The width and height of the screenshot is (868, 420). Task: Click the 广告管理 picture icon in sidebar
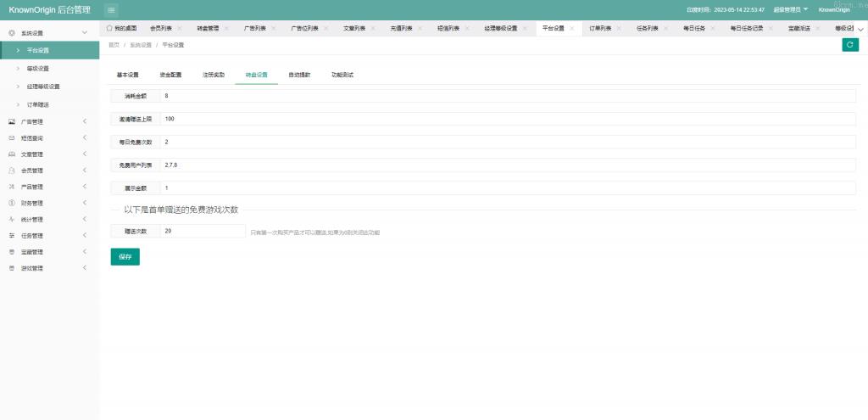pyautogui.click(x=12, y=122)
